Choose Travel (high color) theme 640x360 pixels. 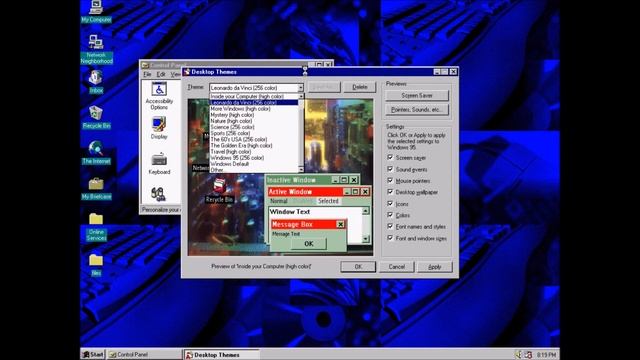pos(254,151)
